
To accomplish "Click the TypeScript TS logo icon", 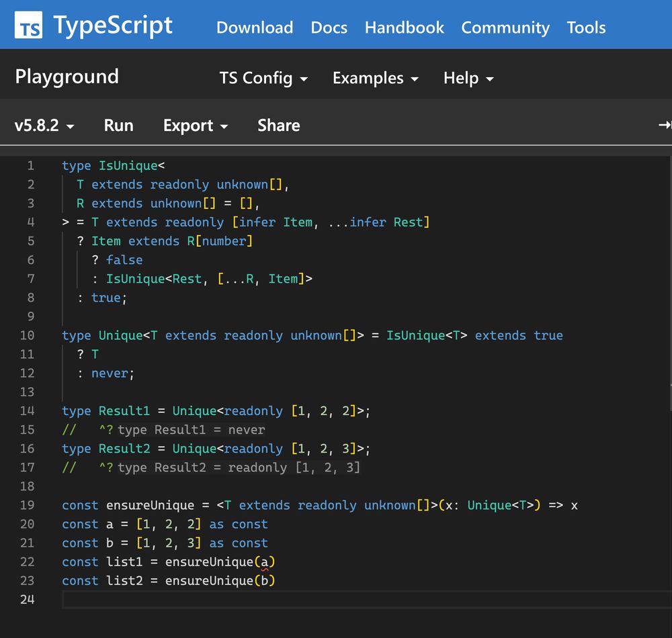I will point(28,25).
